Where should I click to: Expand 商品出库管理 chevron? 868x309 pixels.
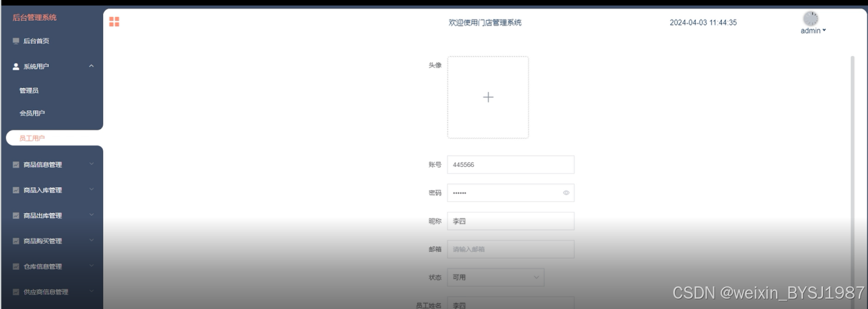[x=91, y=215]
